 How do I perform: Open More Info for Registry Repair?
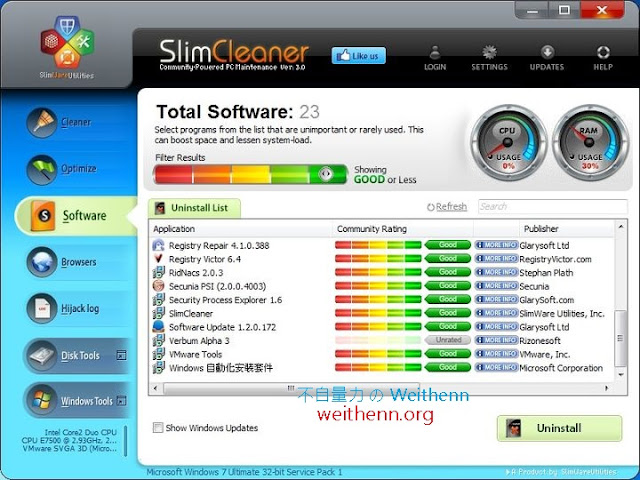pyautogui.click(x=496, y=245)
